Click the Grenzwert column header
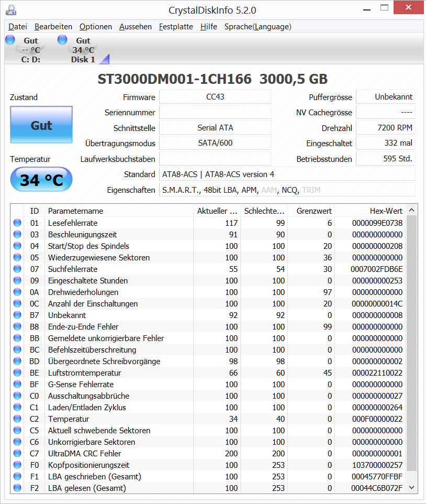 (x=311, y=211)
